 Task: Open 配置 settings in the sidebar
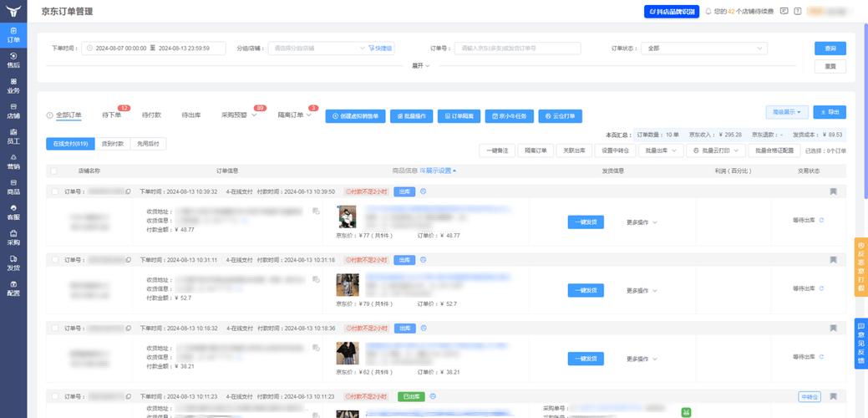pyautogui.click(x=13, y=288)
